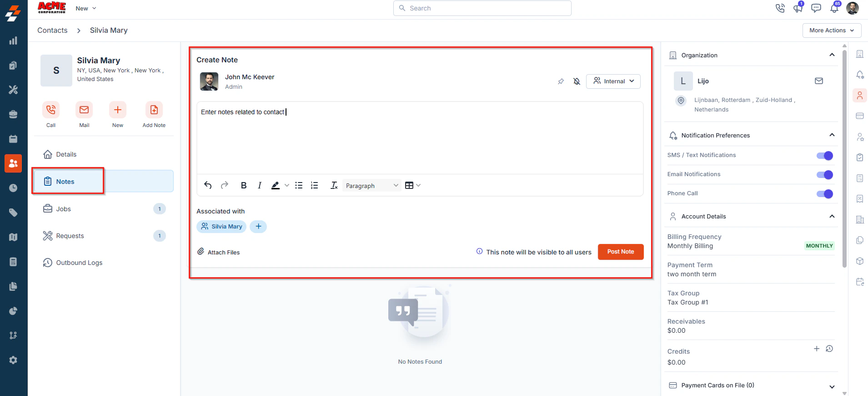This screenshot has width=868, height=396.
Task: Click into the note text area
Action: (420, 138)
